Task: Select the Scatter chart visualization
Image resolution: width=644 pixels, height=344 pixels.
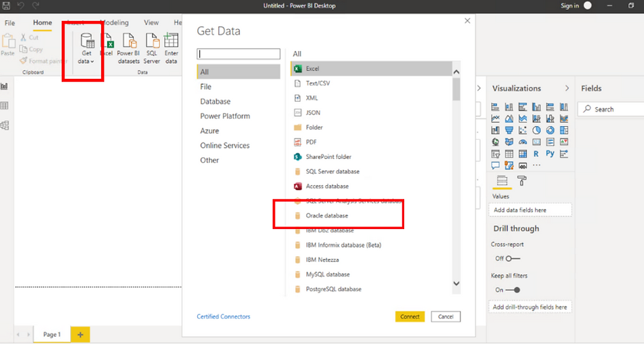Action: pyautogui.click(x=522, y=130)
